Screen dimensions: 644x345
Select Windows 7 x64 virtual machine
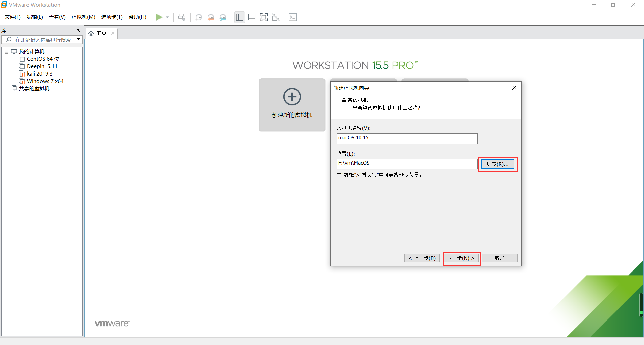(45, 81)
